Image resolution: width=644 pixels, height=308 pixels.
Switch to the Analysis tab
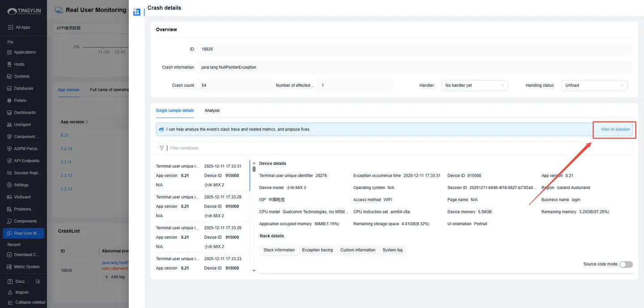(212, 110)
